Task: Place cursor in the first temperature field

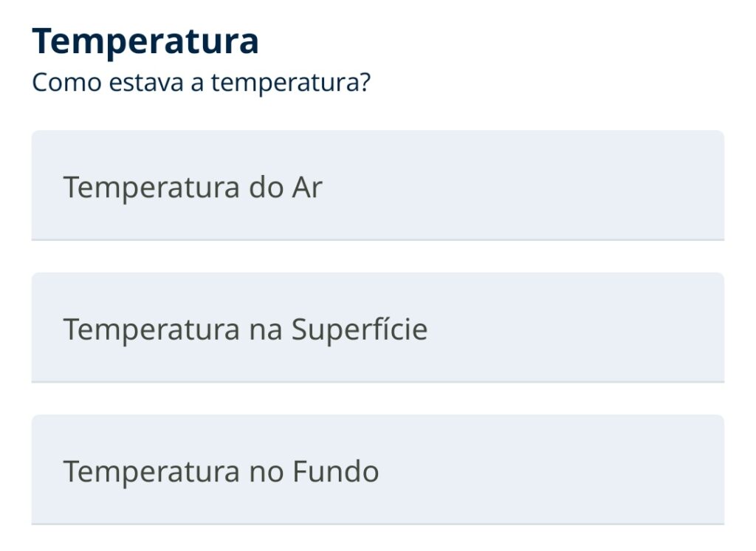Action: pos(377,186)
